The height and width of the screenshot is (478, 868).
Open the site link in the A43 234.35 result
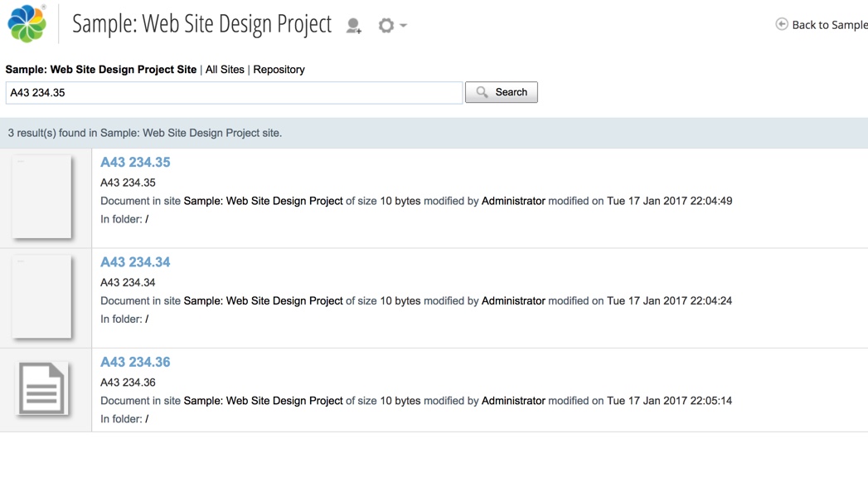pos(263,201)
